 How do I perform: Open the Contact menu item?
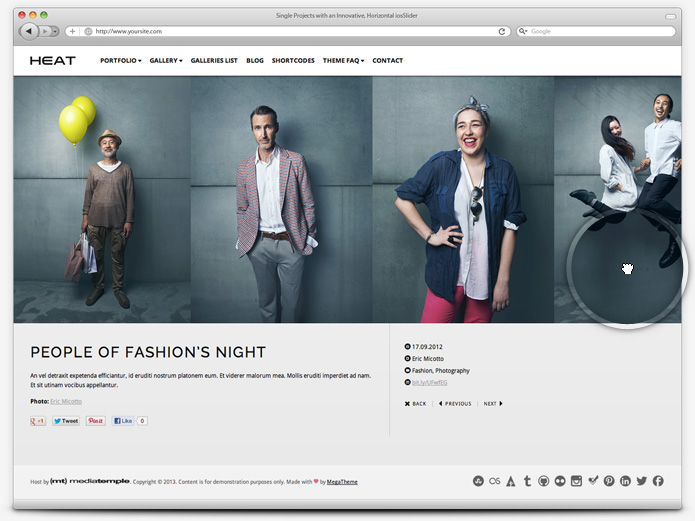click(387, 61)
